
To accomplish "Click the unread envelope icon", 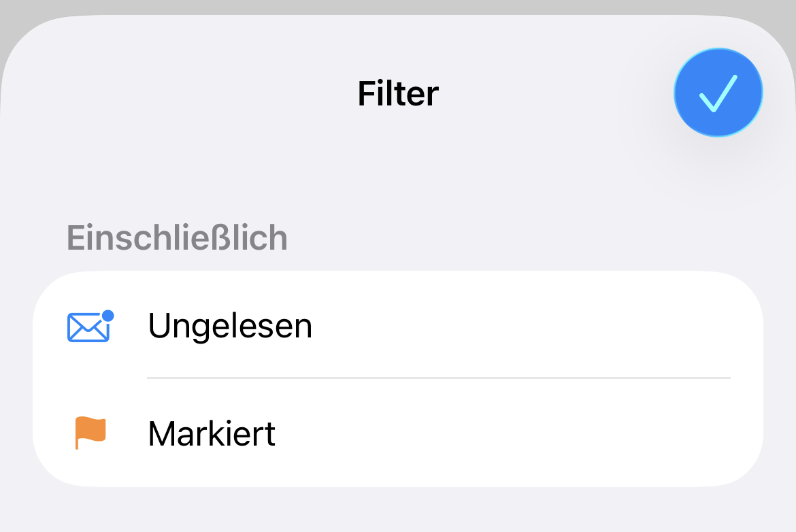I will 89,327.
